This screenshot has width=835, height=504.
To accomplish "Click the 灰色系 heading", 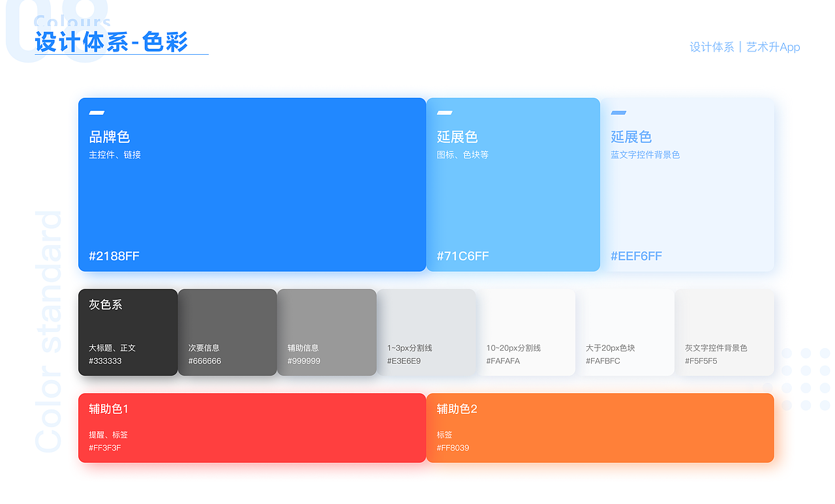I will pos(105,304).
